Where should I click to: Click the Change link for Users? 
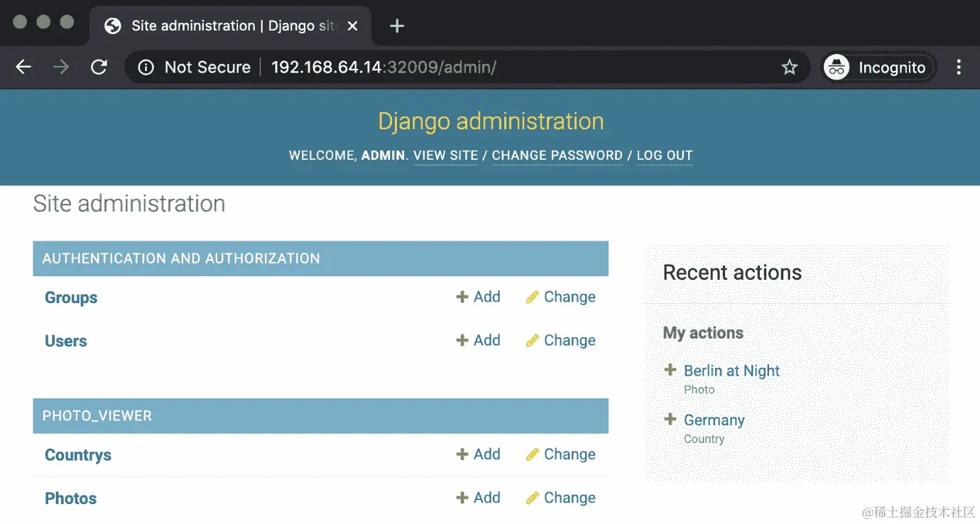[x=560, y=340]
